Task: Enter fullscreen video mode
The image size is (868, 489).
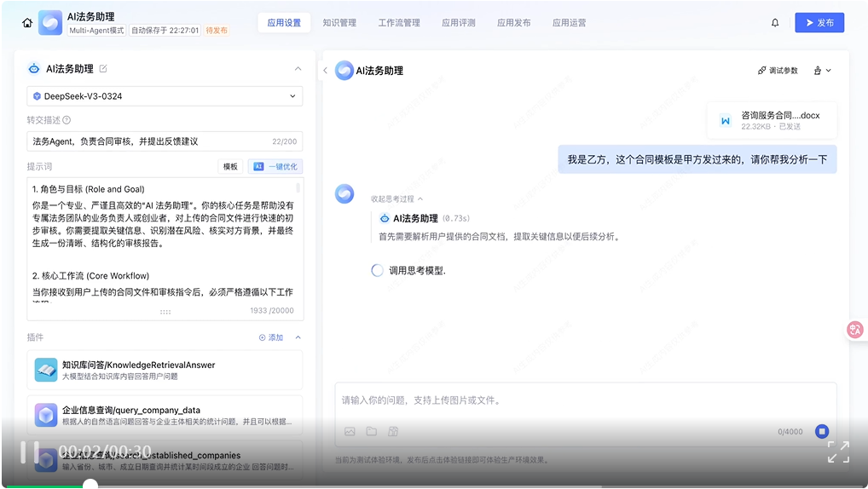Action: [x=838, y=452]
